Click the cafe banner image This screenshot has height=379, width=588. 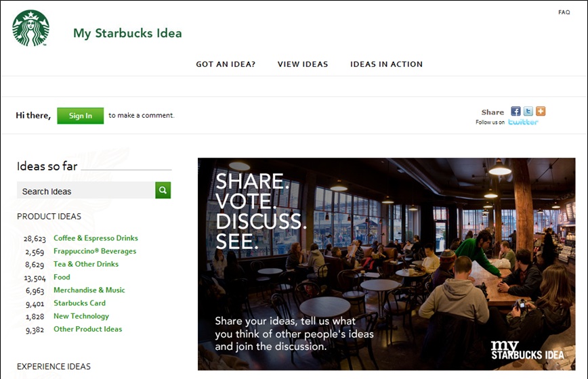pyautogui.click(x=386, y=264)
